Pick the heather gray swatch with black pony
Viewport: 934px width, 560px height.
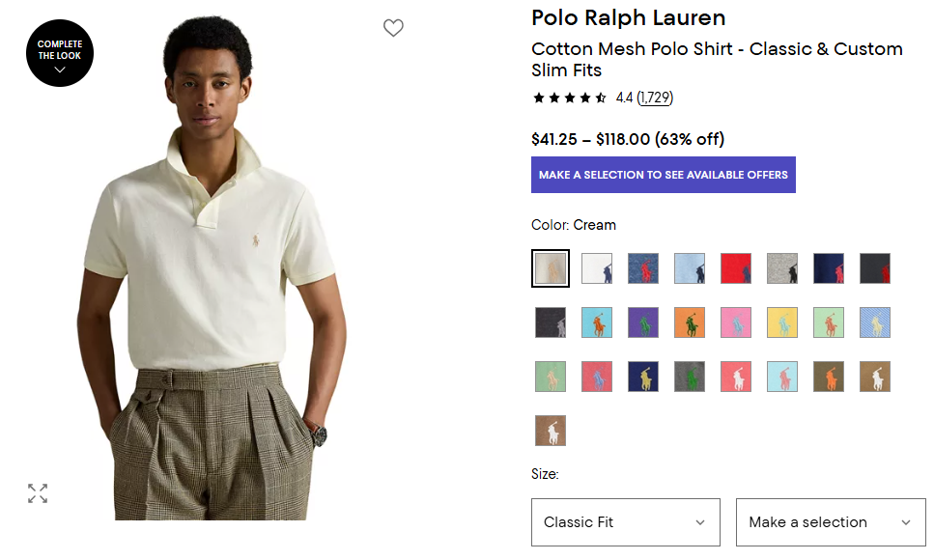click(x=782, y=268)
